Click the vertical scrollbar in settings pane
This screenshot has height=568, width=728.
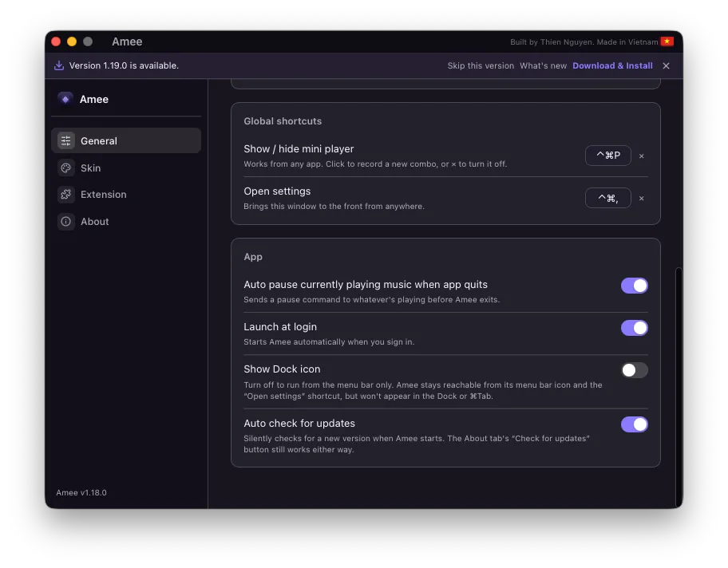click(679, 387)
